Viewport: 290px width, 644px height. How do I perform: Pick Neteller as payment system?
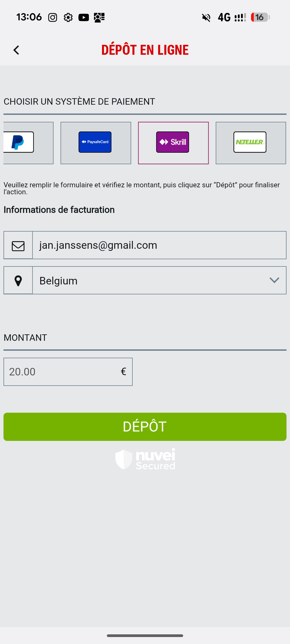coord(251,143)
